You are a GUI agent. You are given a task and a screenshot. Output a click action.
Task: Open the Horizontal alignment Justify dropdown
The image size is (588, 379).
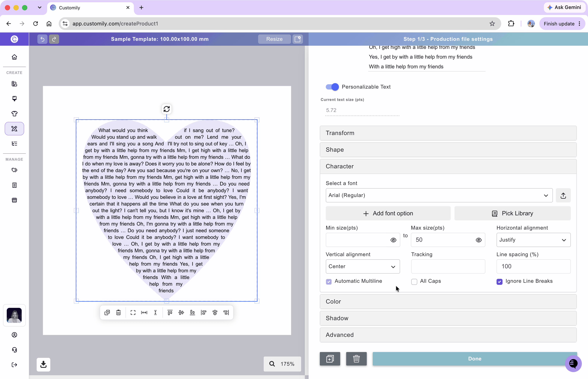tap(533, 240)
